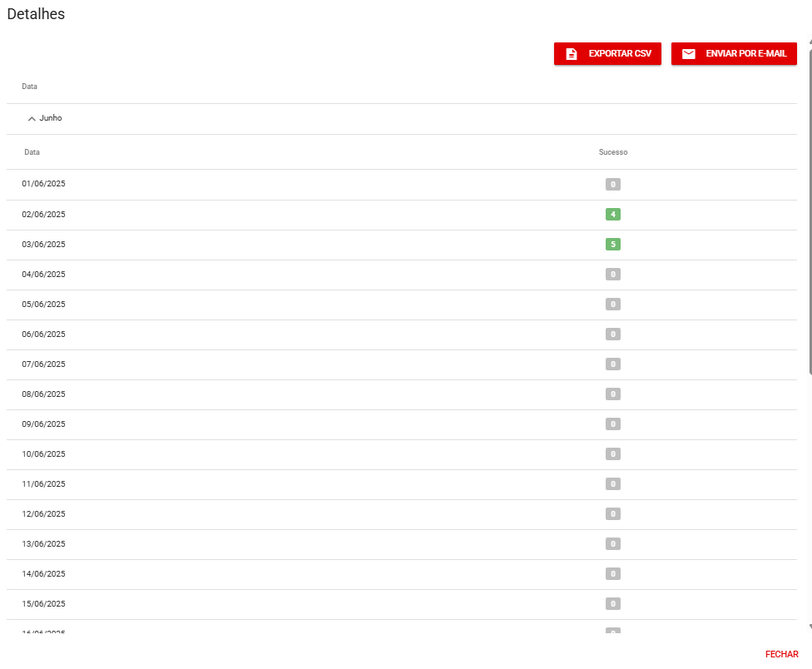Click the Junho month group label
This screenshot has width=812, height=669.
pyautogui.click(x=51, y=118)
